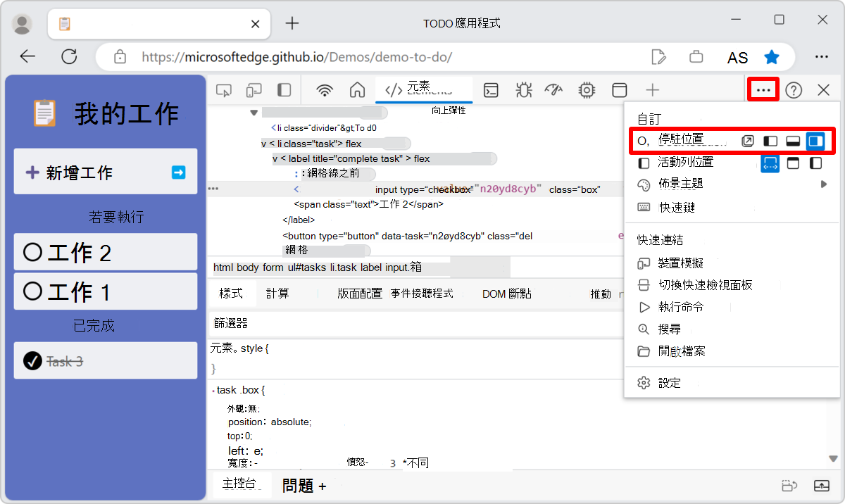Screen dimensions: 845x504
Task: Check the 工作 1 task circle
Action: coord(32,291)
